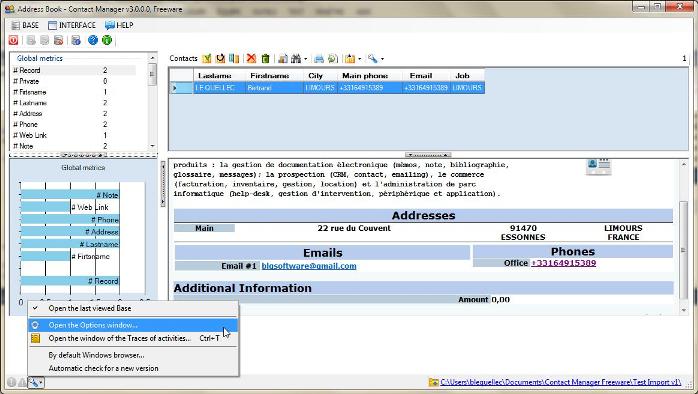Select the LE QUELLEC lastname cell
This screenshot has height=394, width=698.
pyautogui.click(x=219, y=88)
